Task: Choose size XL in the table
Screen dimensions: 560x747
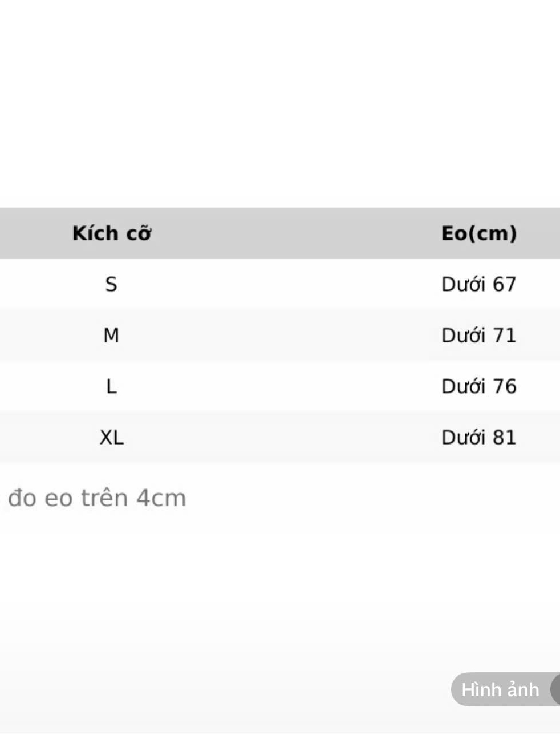Action: point(111,438)
